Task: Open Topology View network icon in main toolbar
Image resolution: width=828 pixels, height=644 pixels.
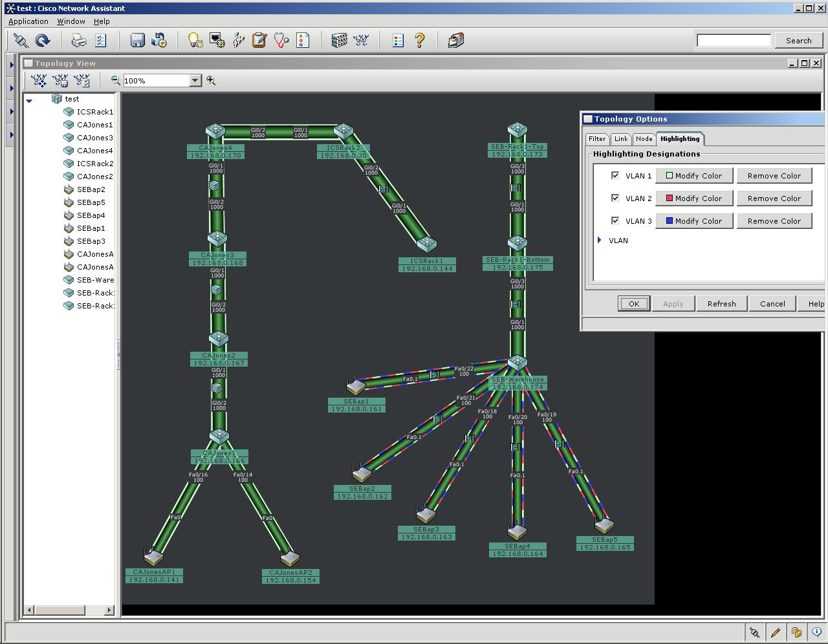Action: (361, 41)
